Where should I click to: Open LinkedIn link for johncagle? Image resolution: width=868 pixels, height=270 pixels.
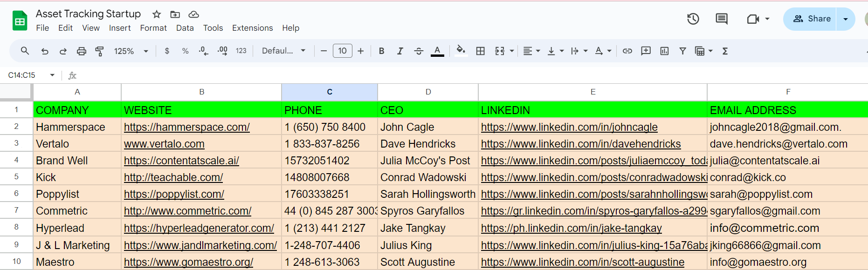569,127
